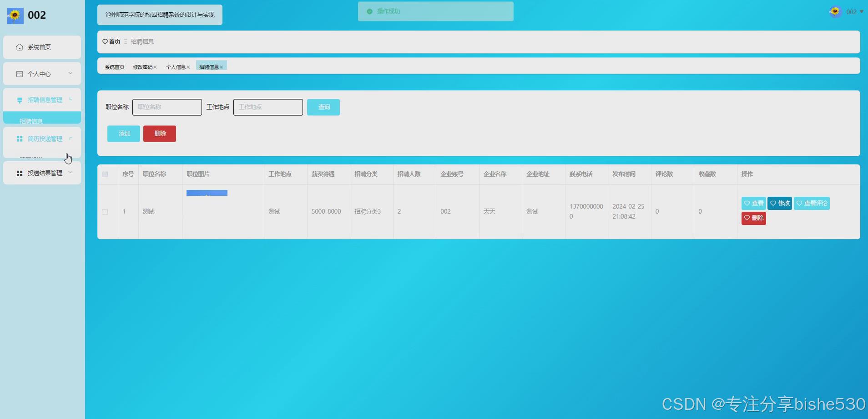Tick the checkbox for row 1 测试

[x=105, y=212]
